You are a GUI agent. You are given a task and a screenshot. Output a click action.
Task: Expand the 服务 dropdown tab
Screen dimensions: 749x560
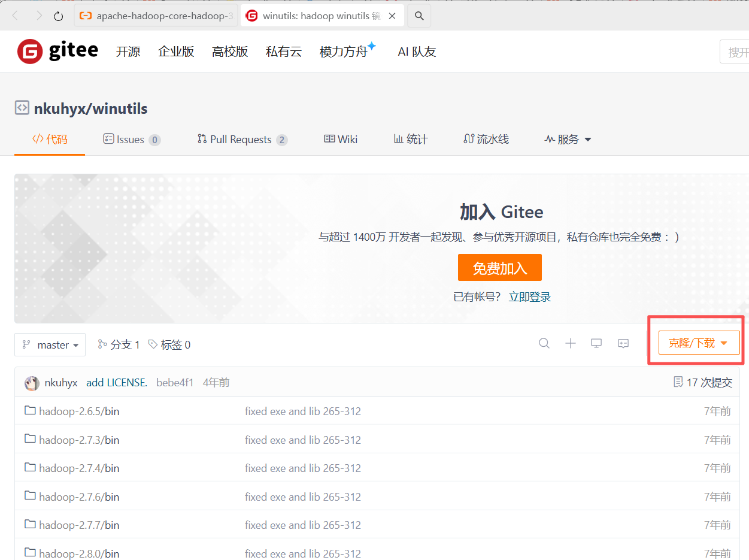pos(568,140)
